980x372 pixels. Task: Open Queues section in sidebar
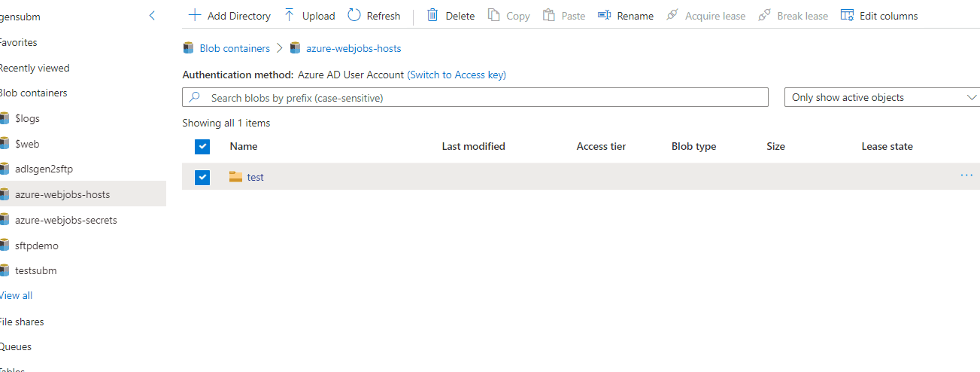pos(15,347)
